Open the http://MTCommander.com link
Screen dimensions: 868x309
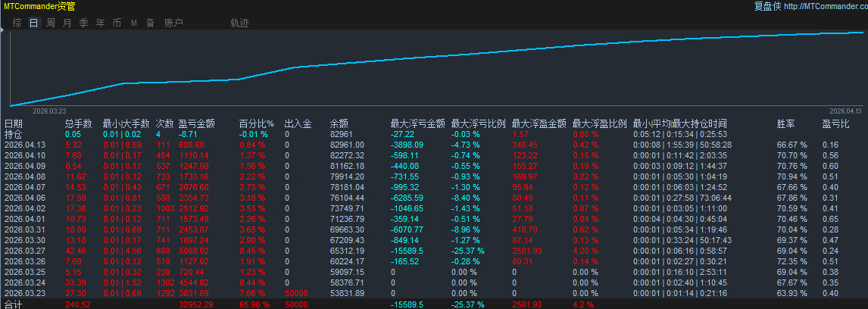pyautogui.click(x=825, y=7)
